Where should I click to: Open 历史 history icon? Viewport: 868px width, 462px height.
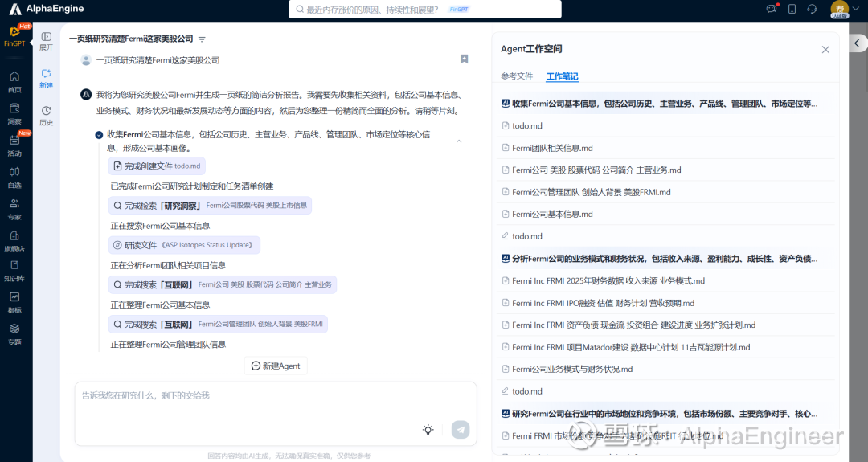click(x=47, y=116)
